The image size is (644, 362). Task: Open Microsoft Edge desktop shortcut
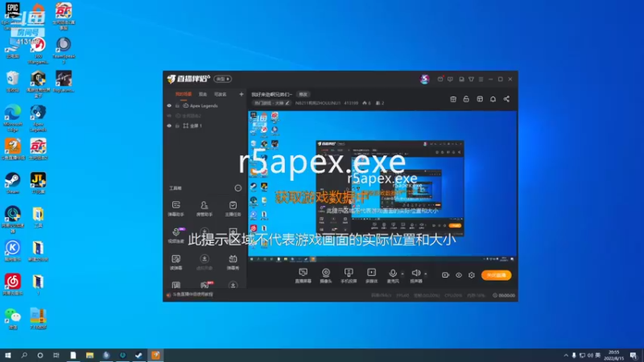point(13,118)
